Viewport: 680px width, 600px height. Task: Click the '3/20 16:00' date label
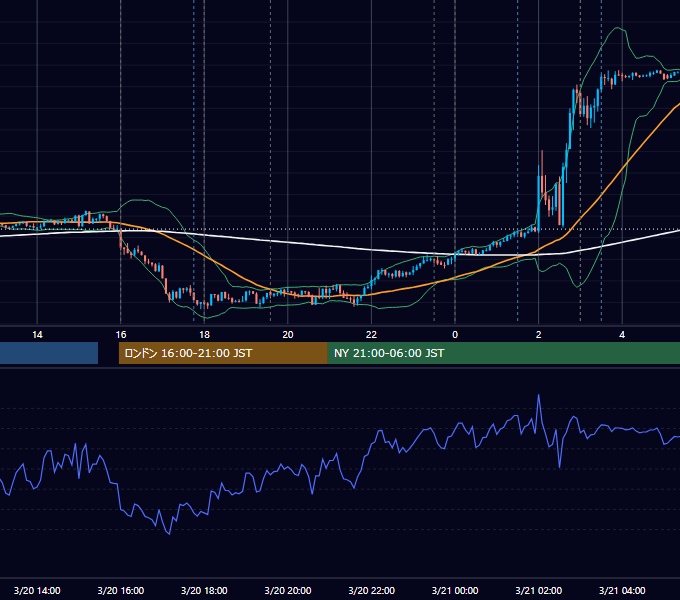(x=121, y=590)
